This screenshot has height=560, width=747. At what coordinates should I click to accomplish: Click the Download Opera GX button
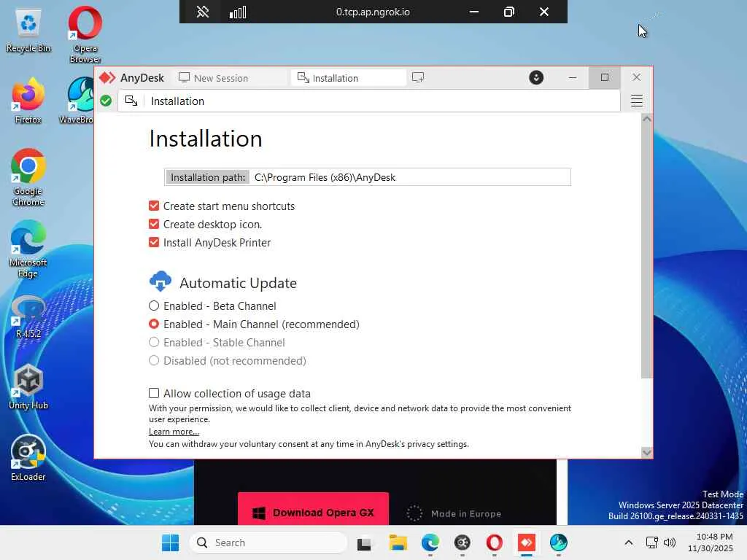coord(313,509)
